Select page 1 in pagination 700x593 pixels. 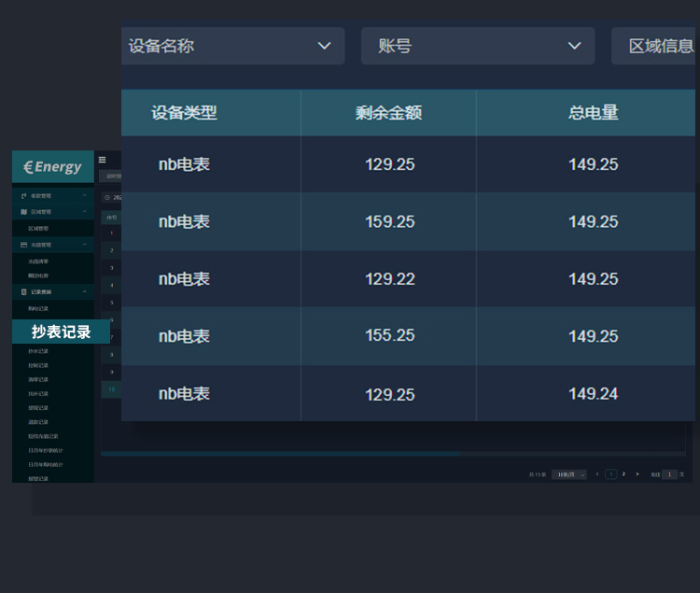click(x=611, y=474)
